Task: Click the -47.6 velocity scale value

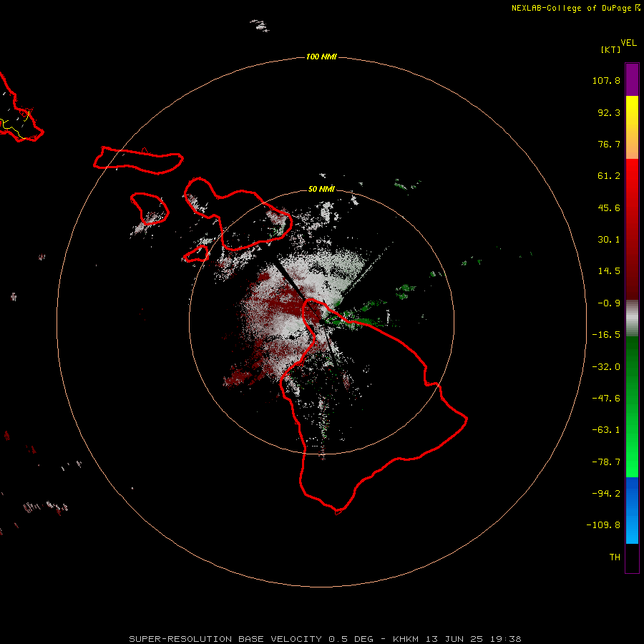Action: [x=606, y=399]
